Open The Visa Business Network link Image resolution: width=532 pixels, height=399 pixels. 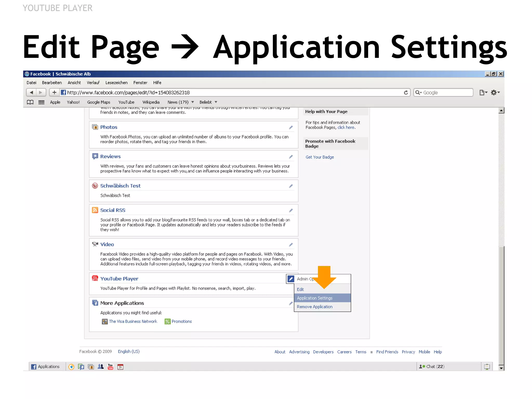pyautogui.click(x=133, y=322)
